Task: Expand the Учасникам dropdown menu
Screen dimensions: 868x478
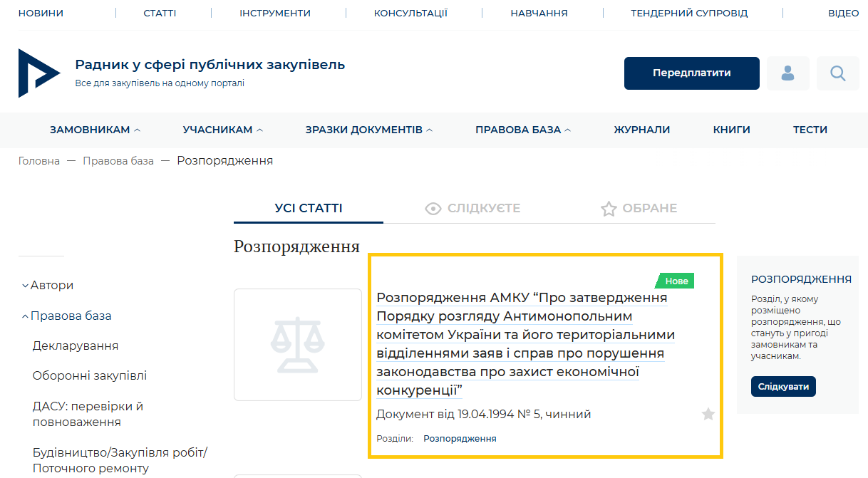Action: coord(223,130)
